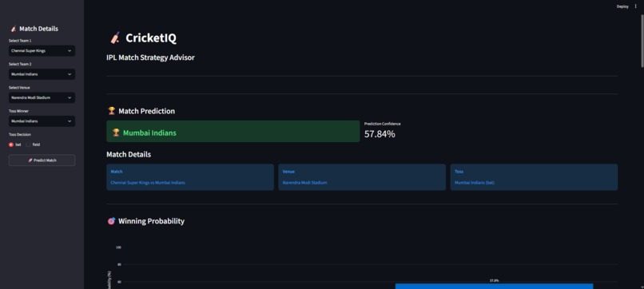Click the cricket icon beside sidebar Match Details

[x=13, y=29]
